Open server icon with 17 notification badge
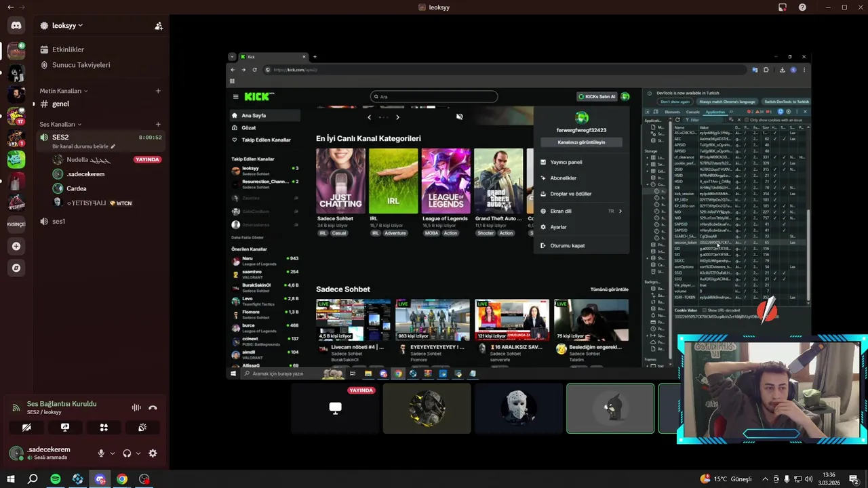 click(16, 116)
